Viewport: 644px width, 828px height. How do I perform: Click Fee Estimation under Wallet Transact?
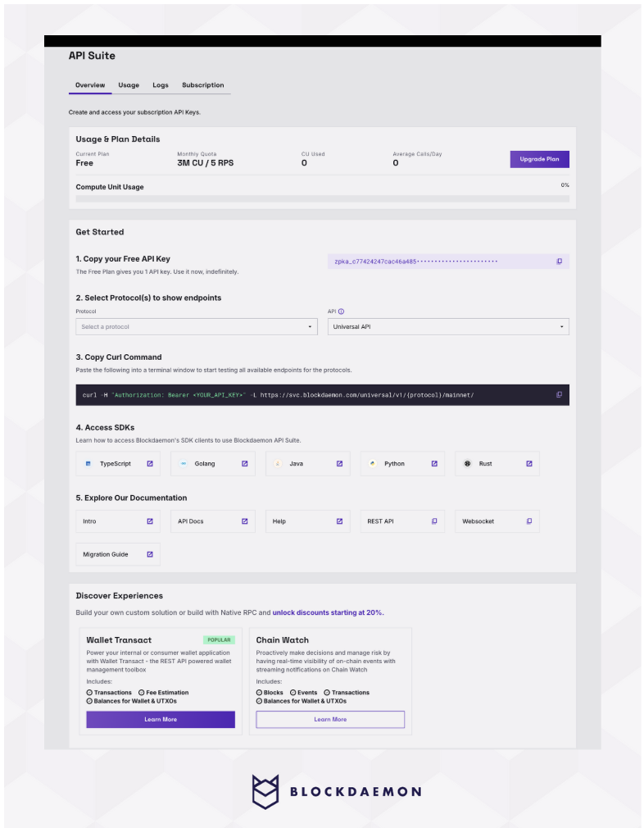[x=164, y=692]
